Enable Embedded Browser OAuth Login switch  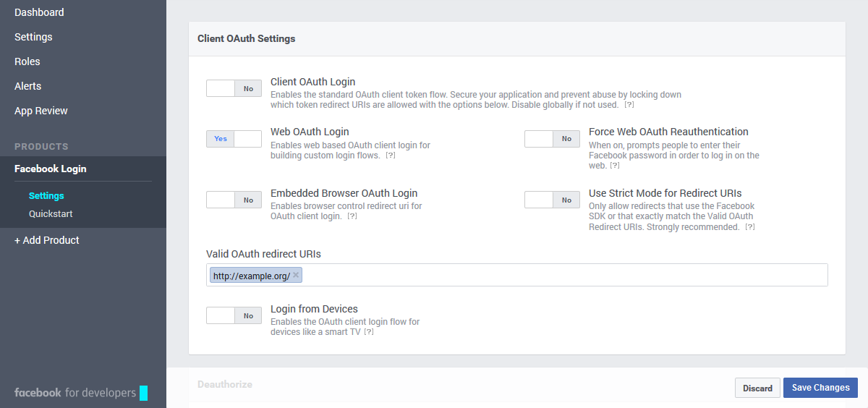(x=234, y=200)
